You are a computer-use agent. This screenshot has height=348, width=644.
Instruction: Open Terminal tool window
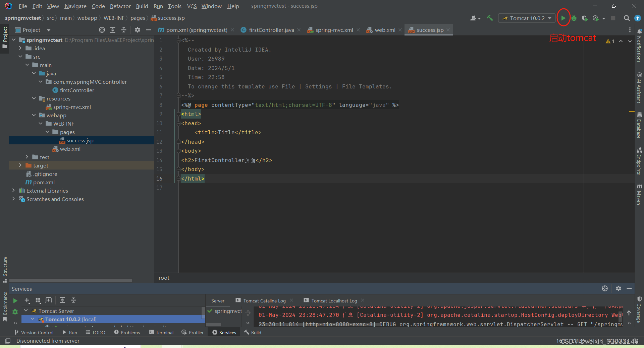coord(161,333)
